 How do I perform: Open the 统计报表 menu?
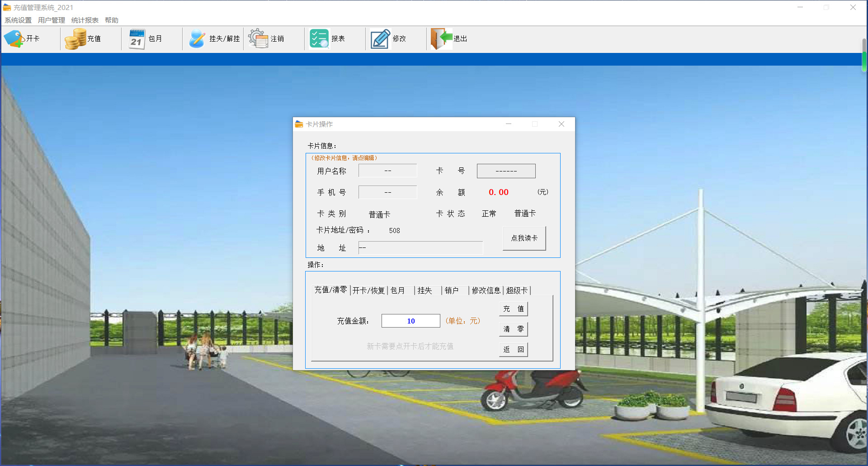[85, 20]
